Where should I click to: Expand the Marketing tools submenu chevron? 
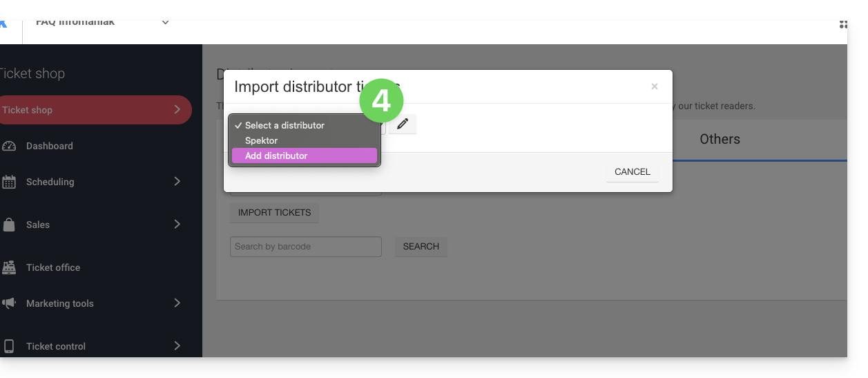tap(177, 303)
